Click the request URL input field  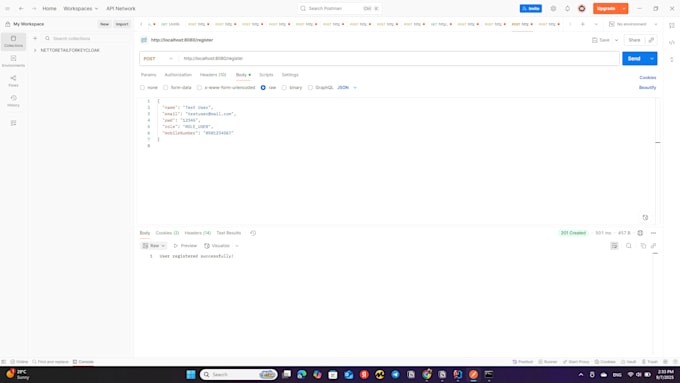point(399,59)
